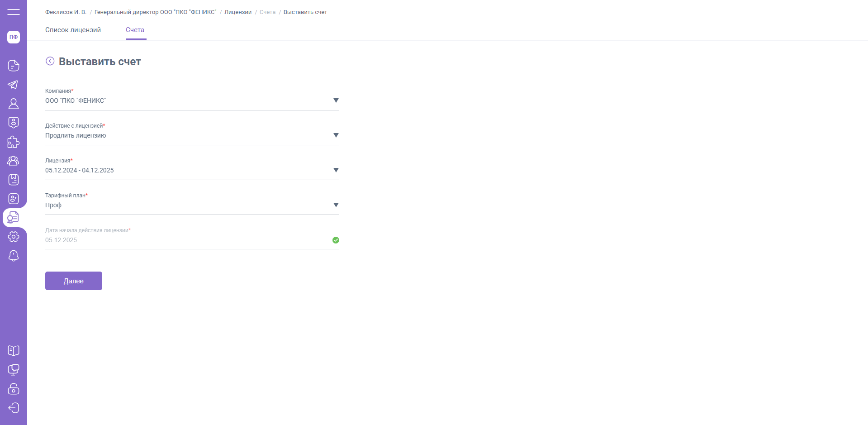The image size is (868, 425).
Task: Open the monitor with chat bubble icon
Action: pyautogui.click(x=14, y=370)
